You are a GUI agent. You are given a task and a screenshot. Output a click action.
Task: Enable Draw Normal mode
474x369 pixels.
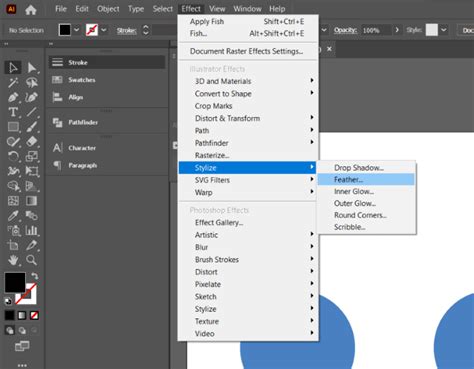coord(10,330)
